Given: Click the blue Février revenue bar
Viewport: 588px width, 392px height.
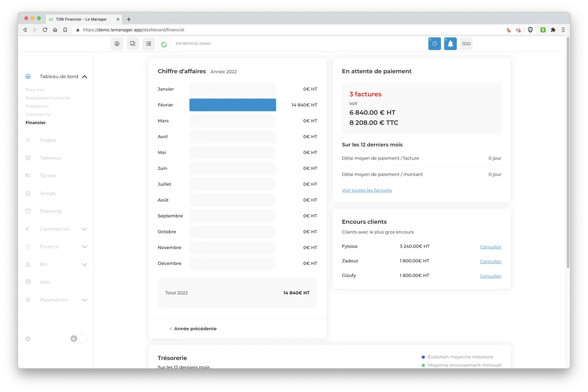Looking at the screenshot, I should (x=233, y=105).
